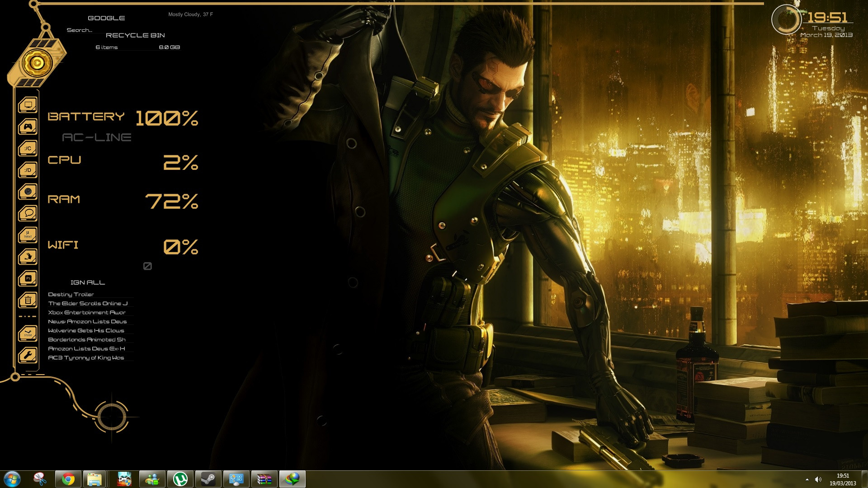Open the IGN ALL feed header

88,282
